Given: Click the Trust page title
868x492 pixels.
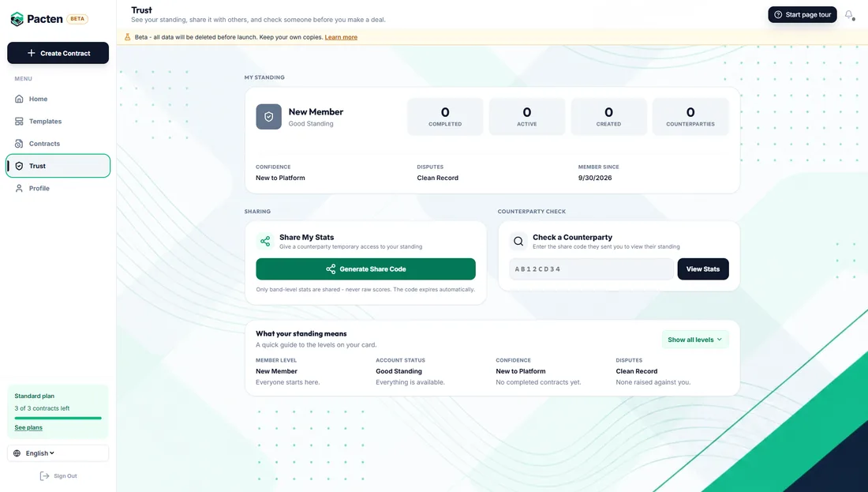Looking at the screenshot, I should coord(142,10).
